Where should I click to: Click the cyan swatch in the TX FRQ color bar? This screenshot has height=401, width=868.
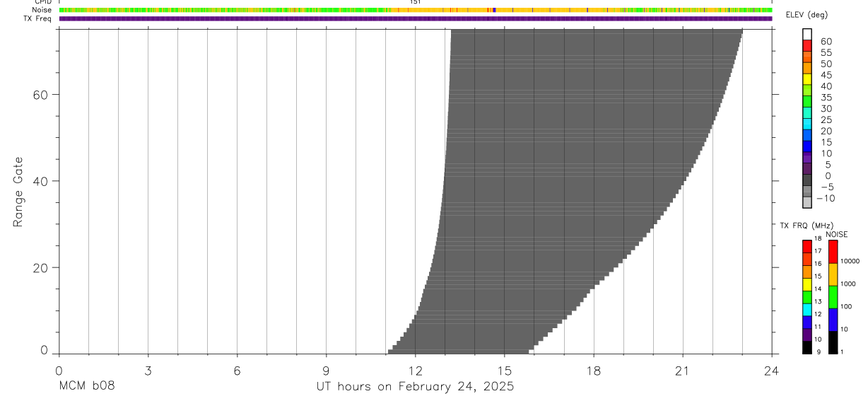tap(807, 310)
